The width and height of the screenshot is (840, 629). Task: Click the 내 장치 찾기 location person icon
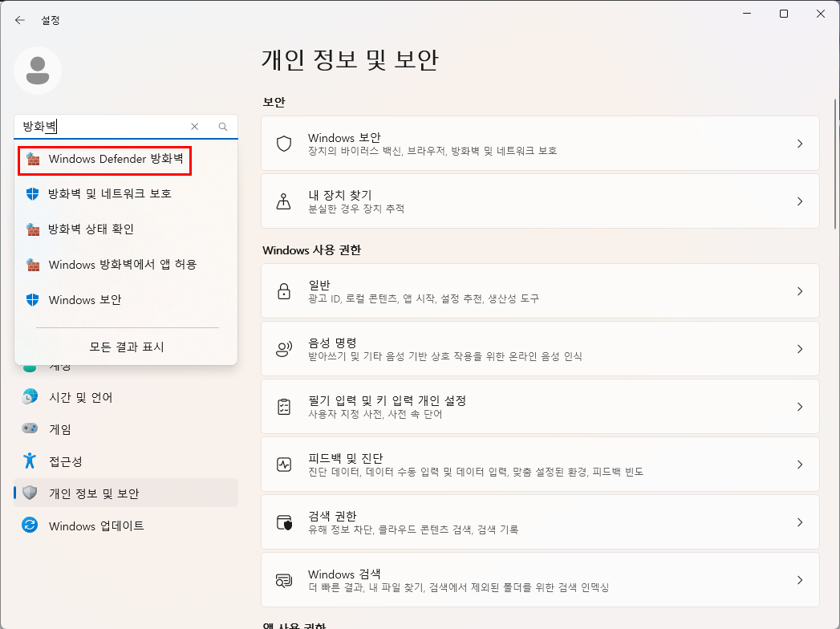click(x=283, y=201)
